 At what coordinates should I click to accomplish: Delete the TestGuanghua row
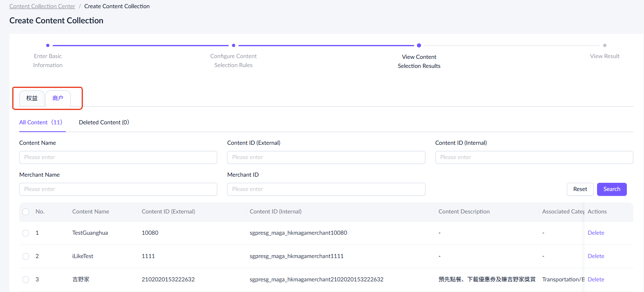tap(595, 233)
